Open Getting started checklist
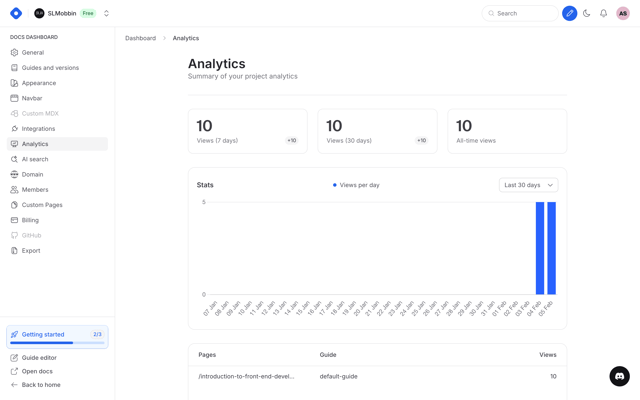This screenshot has height=400, width=640. (x=57, y=337)
